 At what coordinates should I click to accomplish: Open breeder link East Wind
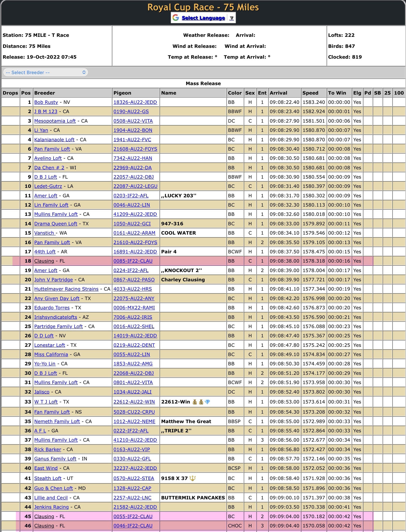point(46,468)
